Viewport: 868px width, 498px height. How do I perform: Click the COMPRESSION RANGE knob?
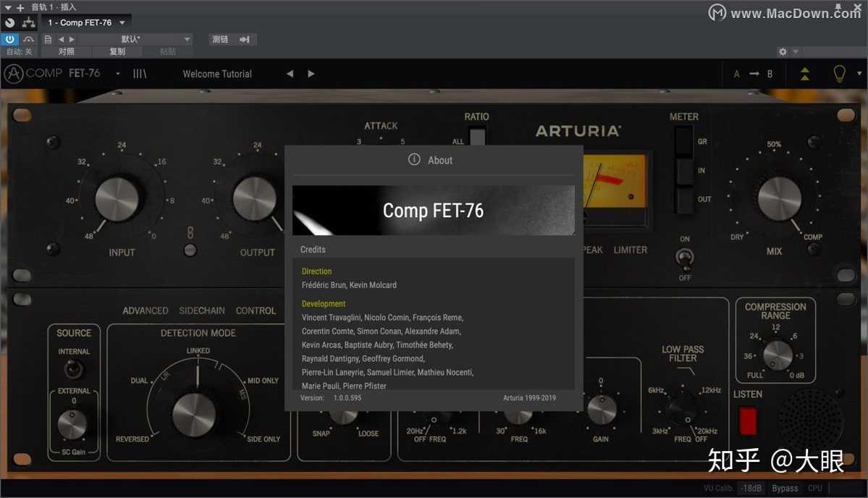[x=778, y=355]
